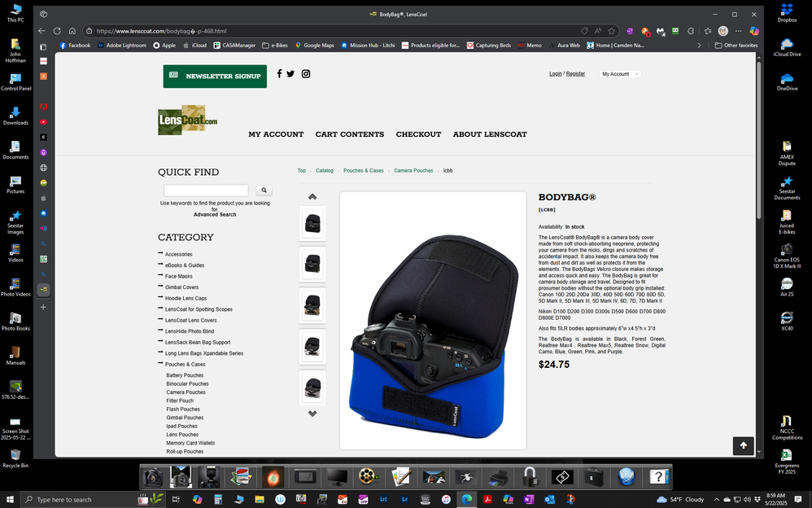Click the browser home icon
The image size is (812, 508).
pyautogui.click(x=72, y=31)
